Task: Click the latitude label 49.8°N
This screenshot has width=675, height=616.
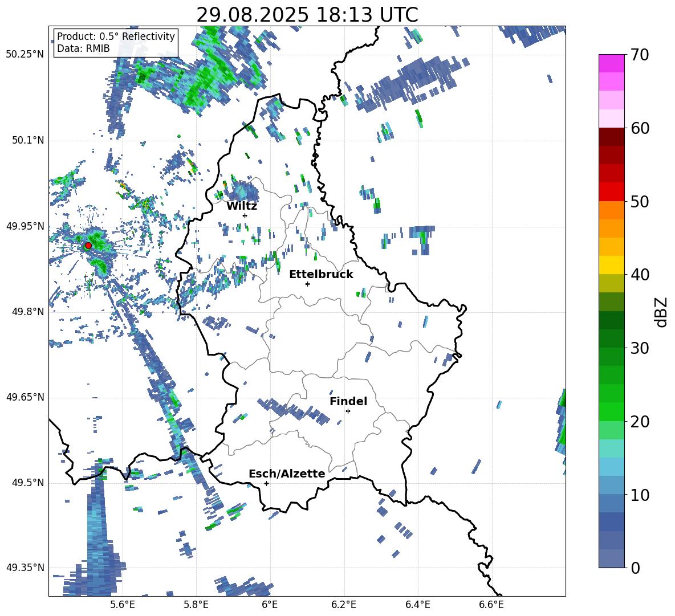Action: tap(27, 312)
